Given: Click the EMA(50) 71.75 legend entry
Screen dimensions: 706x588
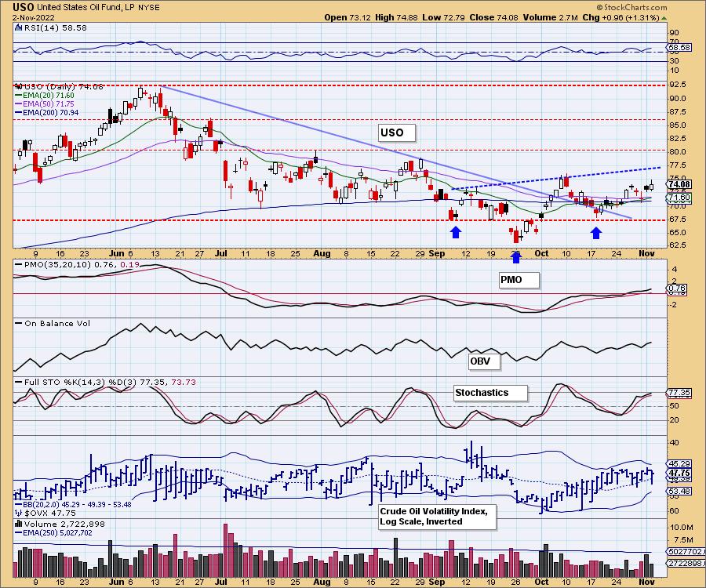Looking at the screenshot, I should point(45,104).
